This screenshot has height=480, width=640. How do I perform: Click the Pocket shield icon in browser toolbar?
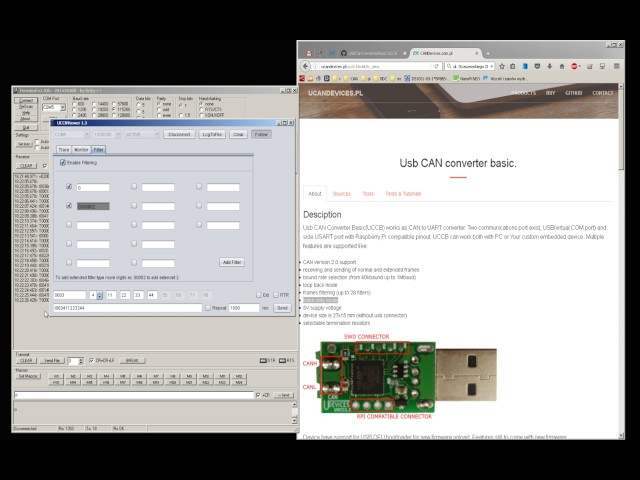(x=538, y=66)
